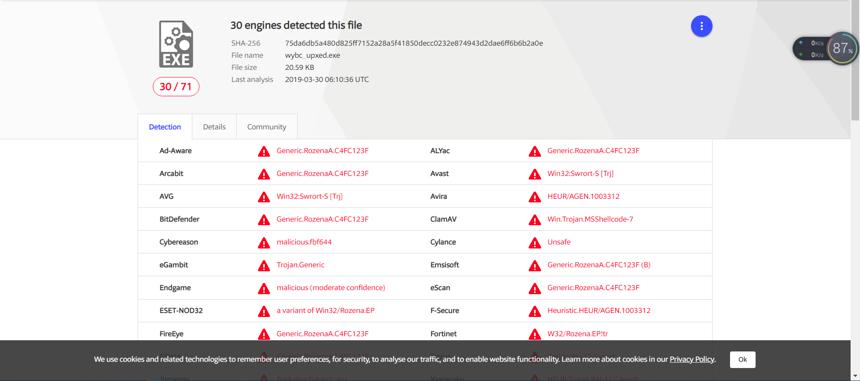Screen dimensions: 860x381
Task: Open the blue three-dot options menu
Action: point(701,26)
